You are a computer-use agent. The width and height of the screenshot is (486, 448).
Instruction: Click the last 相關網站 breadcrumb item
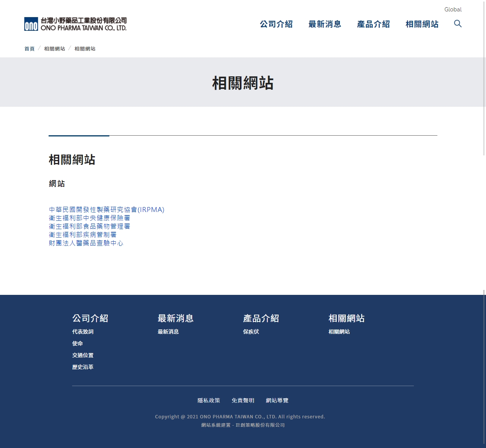point(85,49)
